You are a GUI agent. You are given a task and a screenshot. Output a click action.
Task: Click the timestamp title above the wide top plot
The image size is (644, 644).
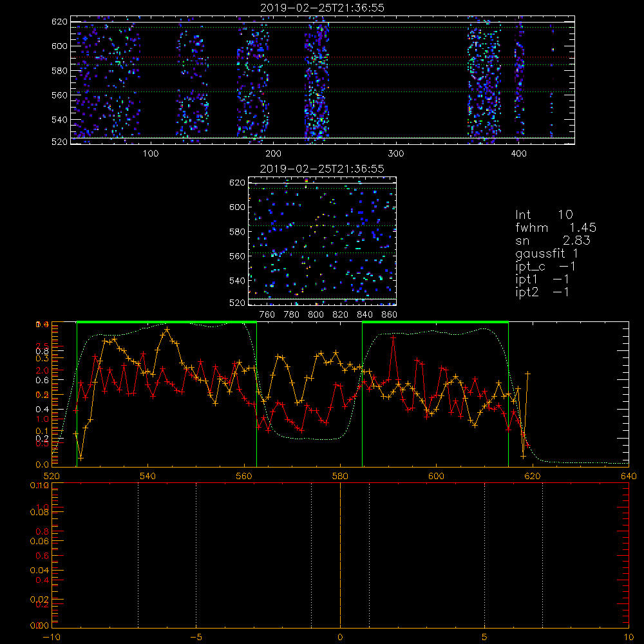[322, 8]
